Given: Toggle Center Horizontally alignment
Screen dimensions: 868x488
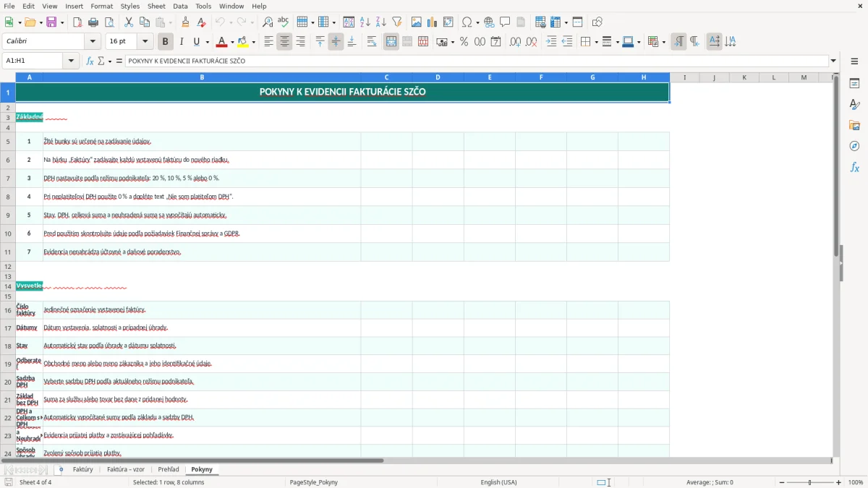Looking at the screenshot, I should [x=284, y=42].
